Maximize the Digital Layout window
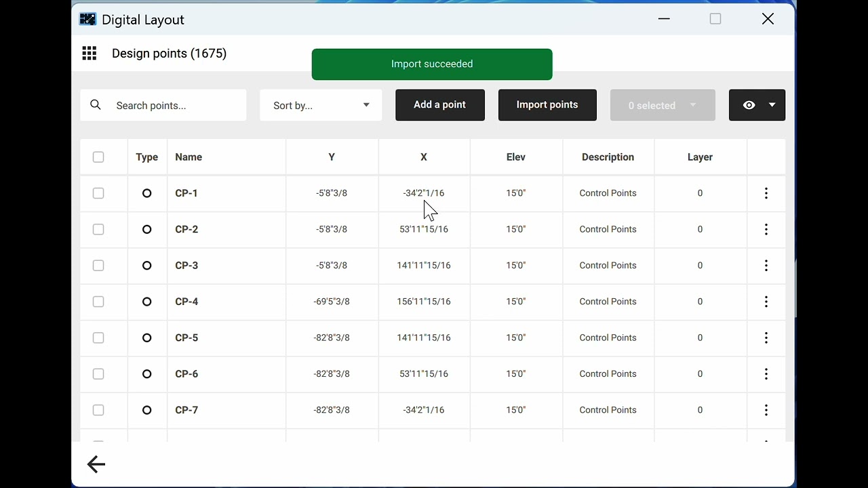This screenshot has width=868, height=488. (715, 19)
